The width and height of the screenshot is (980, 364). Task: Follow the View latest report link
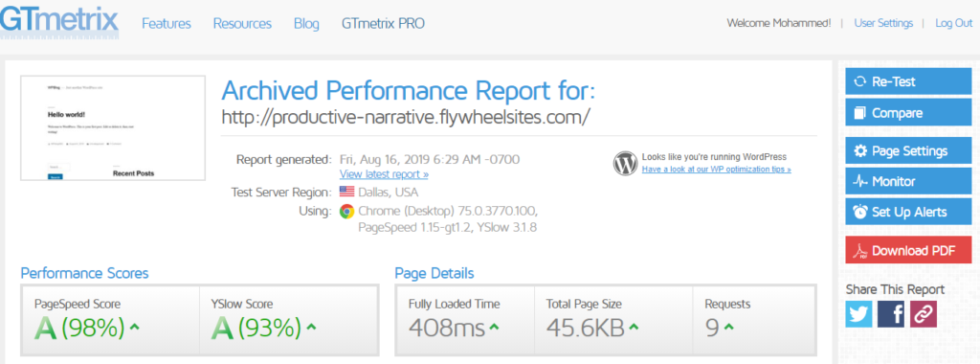[x=384, y=174]
